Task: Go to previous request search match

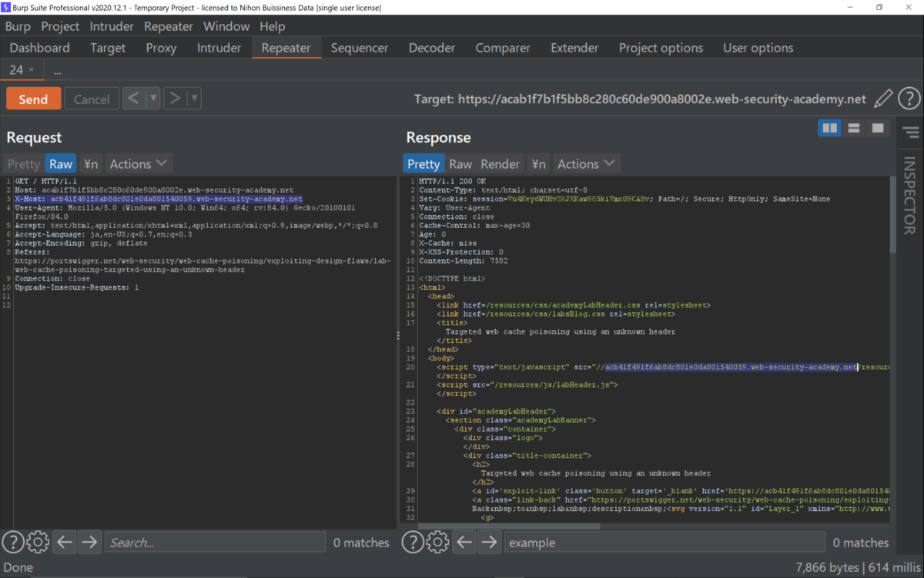Action: (65, 543)
